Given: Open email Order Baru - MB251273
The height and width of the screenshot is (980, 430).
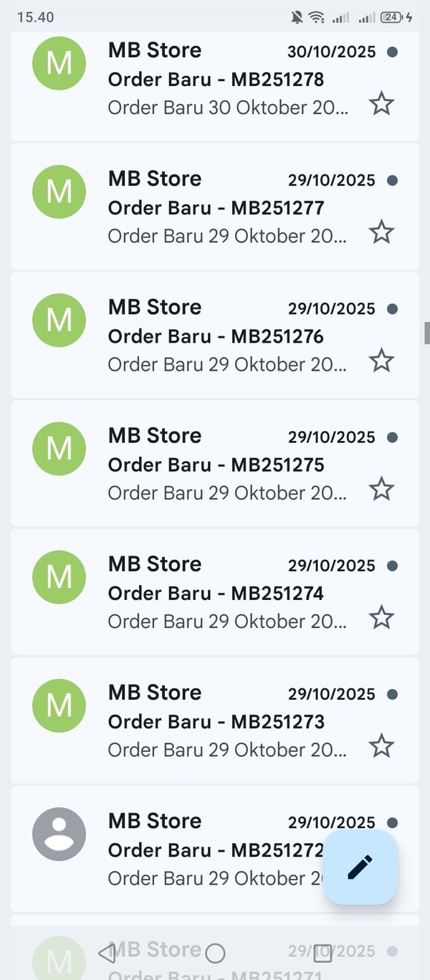Looking at the screenshot, I should (215, 722).
